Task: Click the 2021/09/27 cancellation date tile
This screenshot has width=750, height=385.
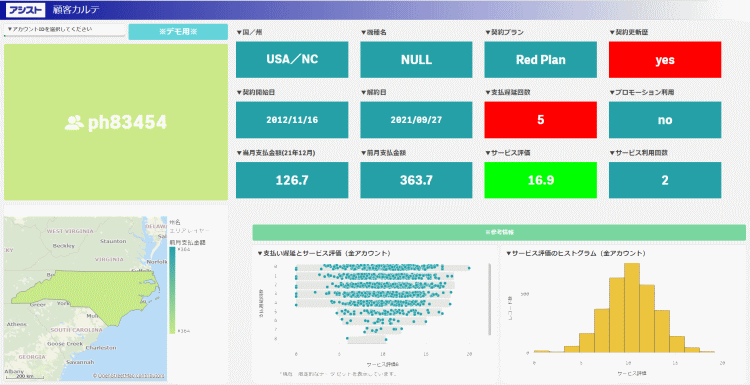Action: click(x=416, y=120)
